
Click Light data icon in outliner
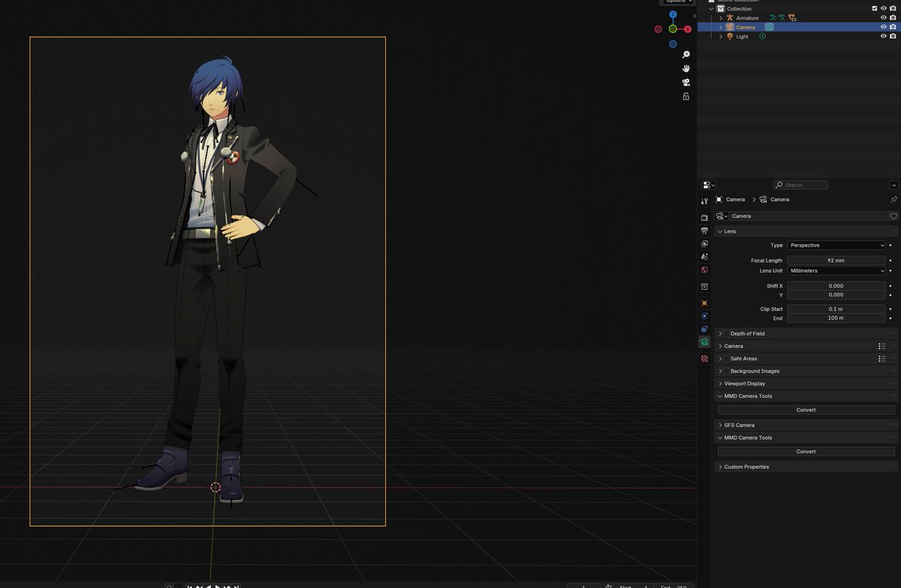pos(763,36)
